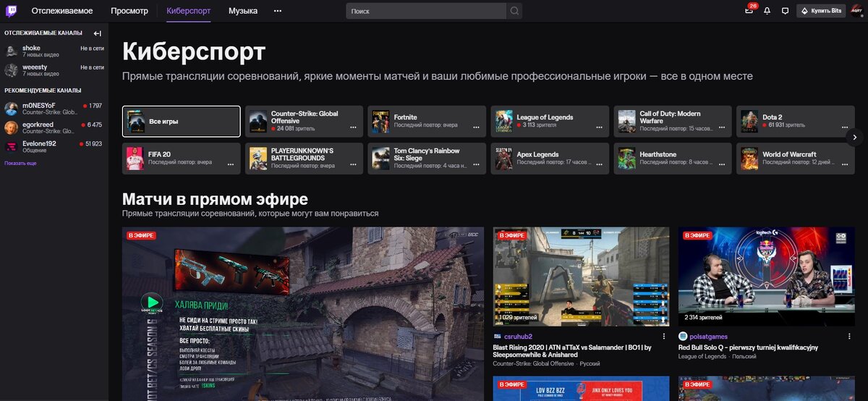The width and height of the screenshot is (868, 401).
Task: Select the Киберспорт tab
Action: [189, 11]
